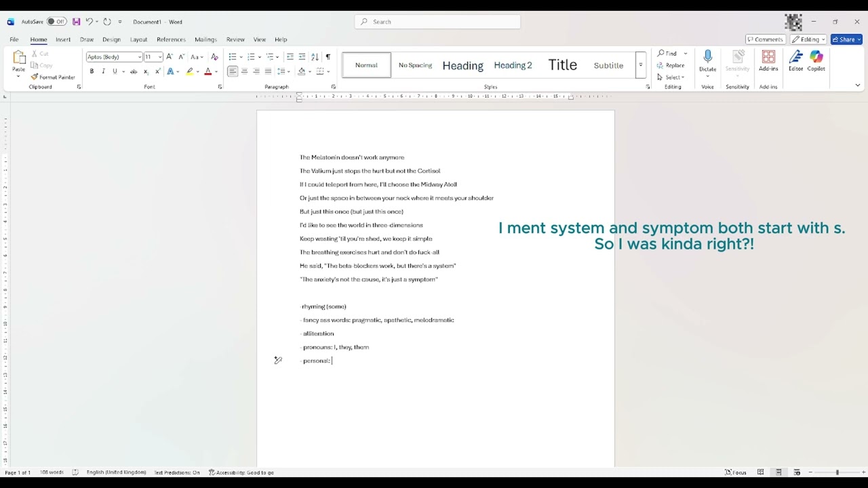Image resolution: width=868 pixels, height=488 pixels.
Task: Clear all formatting
Action: click(215, 57)
